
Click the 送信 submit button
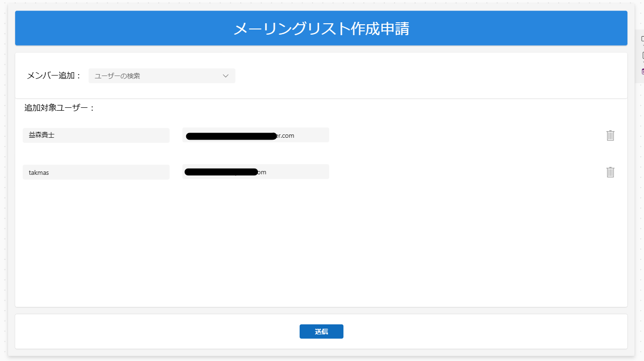322,332
